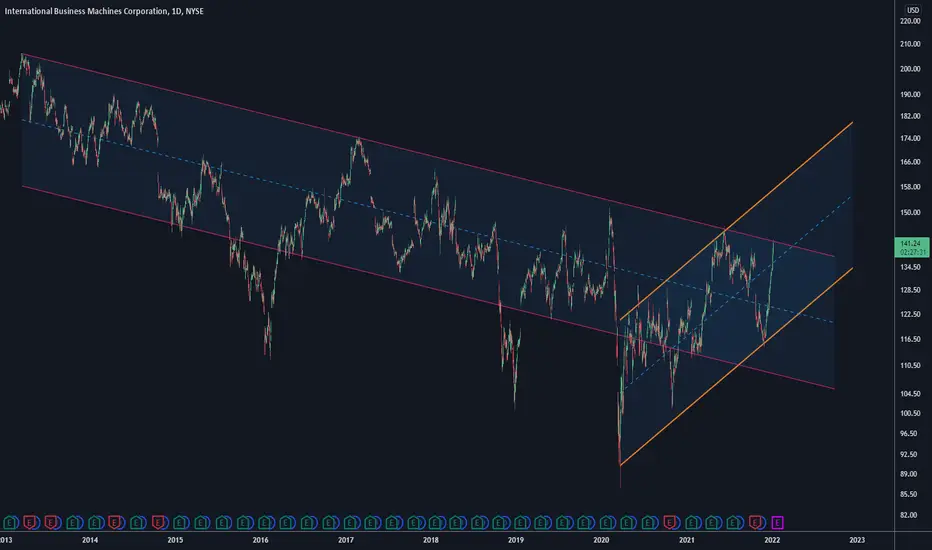Click the 220.00 price axis label
932x550 pixels.
click(910, 21)
